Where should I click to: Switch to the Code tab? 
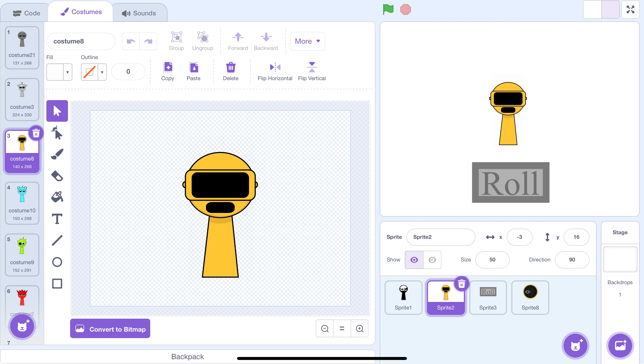[26, 13]
